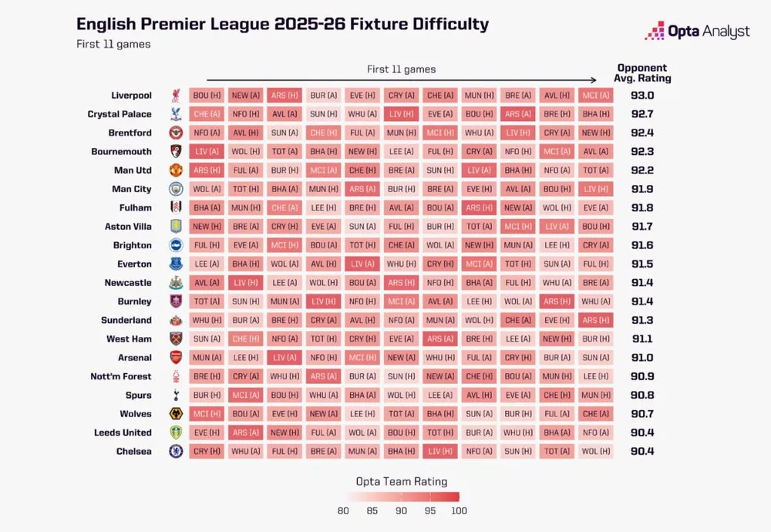Screen dimensions: 771x532
Task: Select the Man Utd club crest
Action: (176, 170)
